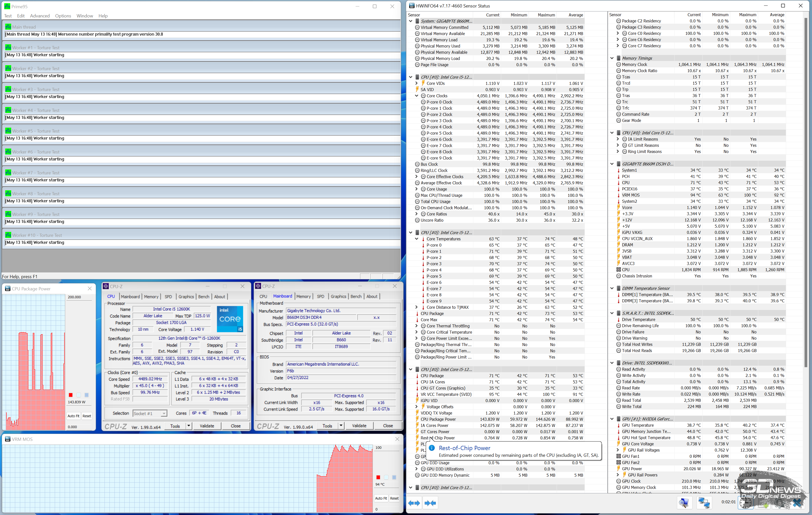Switch to SPD tab in Mainboard CPU-Z window
The width and height of the screenshot is (812, 515).
pos(320,296)
